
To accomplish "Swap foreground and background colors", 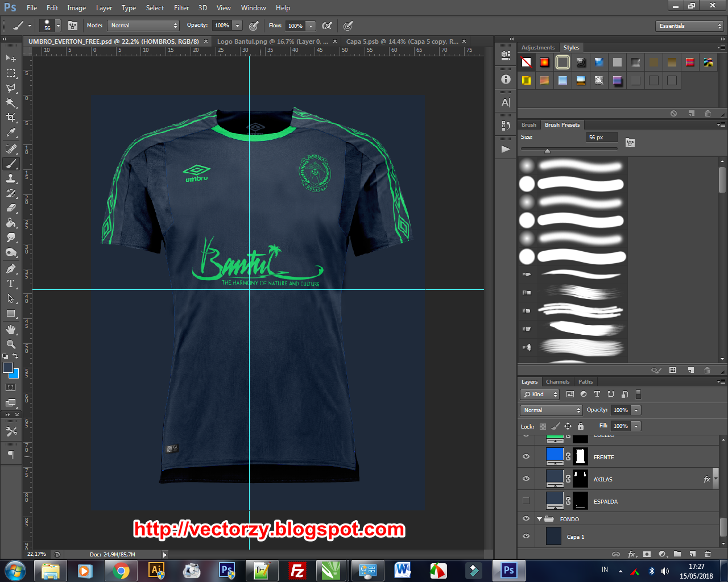I will [x=15, y=356].
